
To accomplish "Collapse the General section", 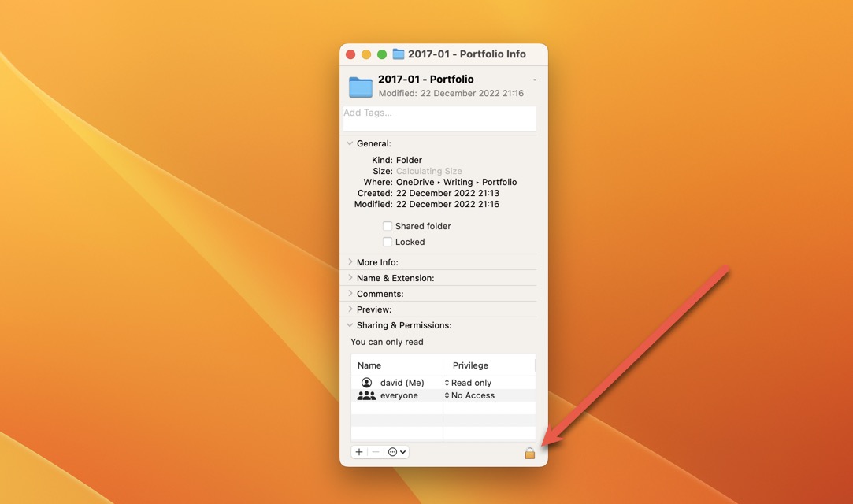I will click(x=350, y=143).
